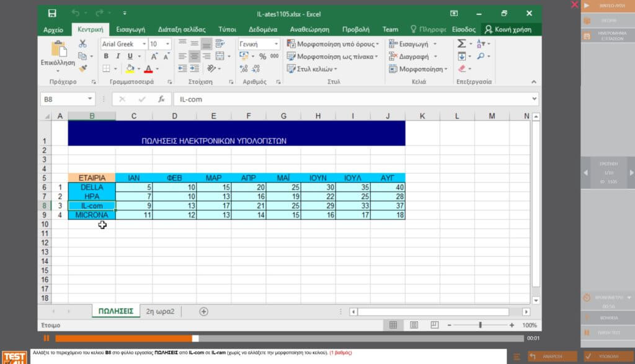Click the insert function fx icon
Viewport: 635px width, 364px height.
161,99
